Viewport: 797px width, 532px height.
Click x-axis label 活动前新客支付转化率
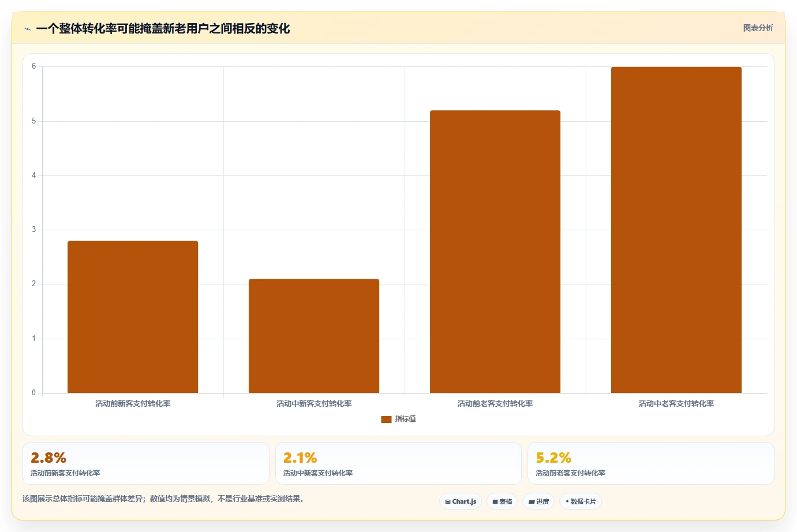[x=133, y=403]
